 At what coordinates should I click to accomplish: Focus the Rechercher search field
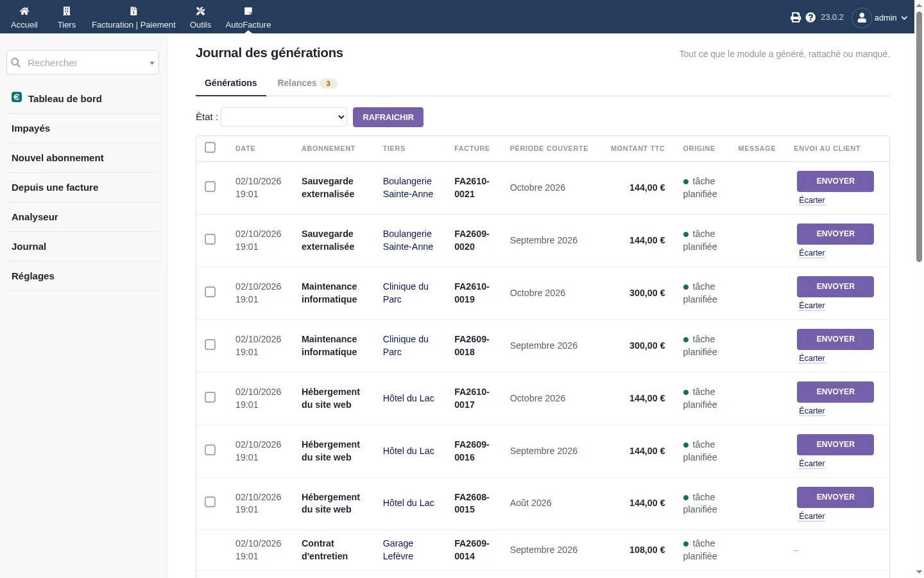click(x=83, y=63)
